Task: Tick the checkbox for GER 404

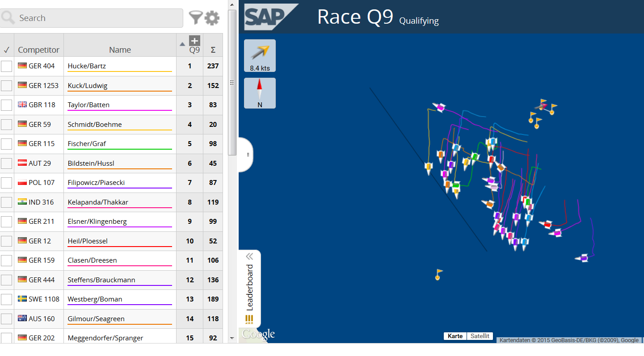Action: 7,66
